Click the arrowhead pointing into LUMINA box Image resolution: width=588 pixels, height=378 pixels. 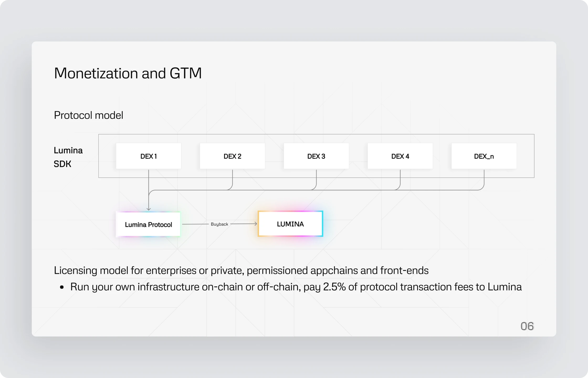coord(255,224)
